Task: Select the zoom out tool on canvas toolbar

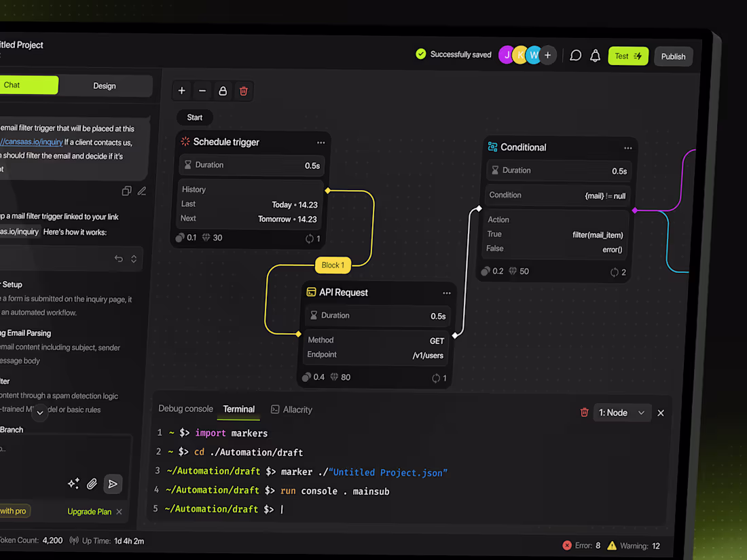Action: (202, 90)
